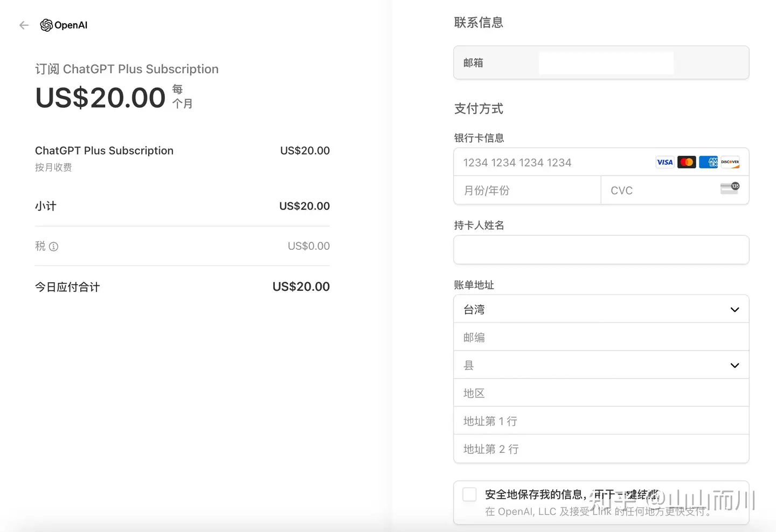This screenshot has width=776, height=532.
Task: Click the 账单地址 label
Action: (474, 285)
